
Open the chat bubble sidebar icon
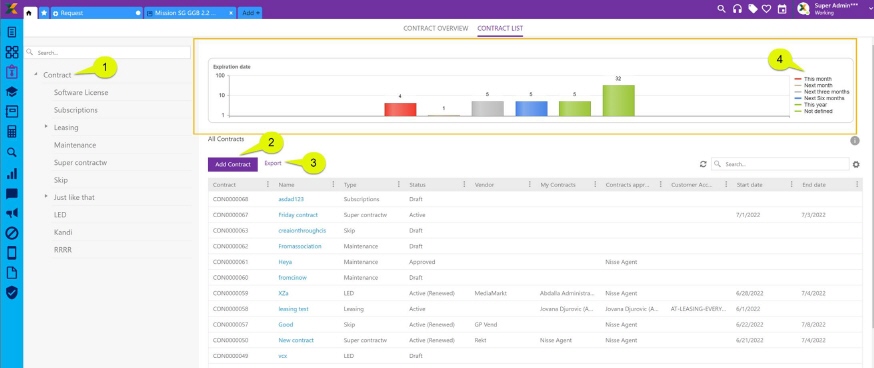12,193
